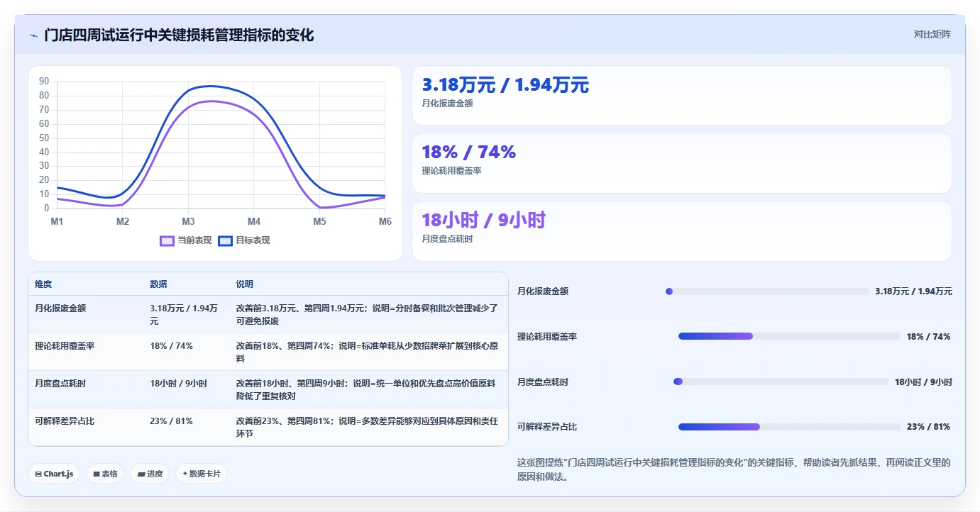This screenshot has height=512, width=980.
Task: Click the Chart.js chip
Action: [54, 474]
